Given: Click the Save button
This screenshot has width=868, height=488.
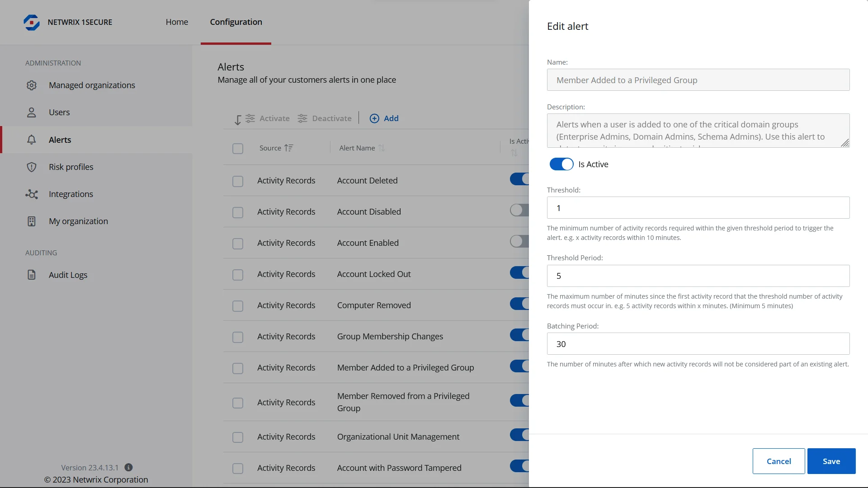Looking at the screenshot, I should [x=831, y=461].
